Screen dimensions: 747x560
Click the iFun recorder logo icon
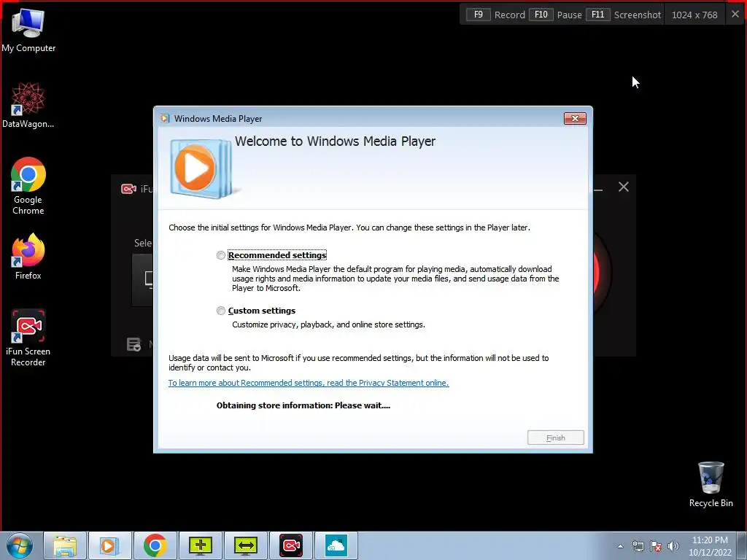tap(128, 189)
